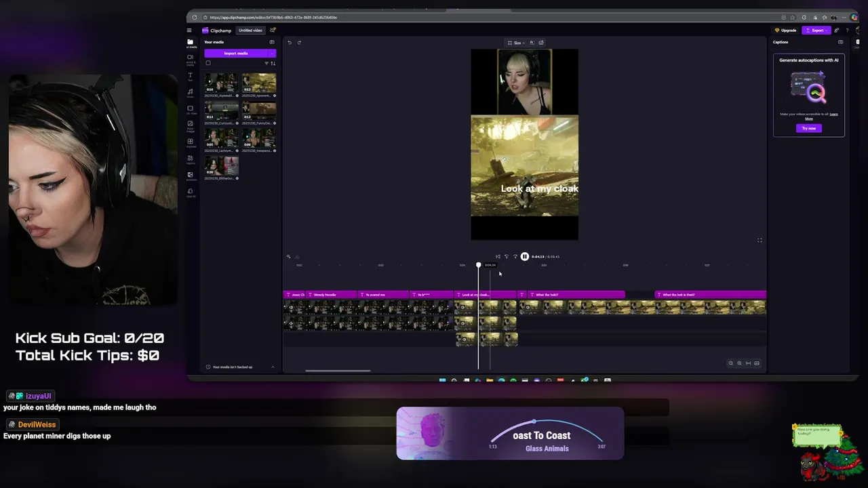Open the Music sidebar tab
This screenshot has width=868, height=488.
(x=191, y=93)
